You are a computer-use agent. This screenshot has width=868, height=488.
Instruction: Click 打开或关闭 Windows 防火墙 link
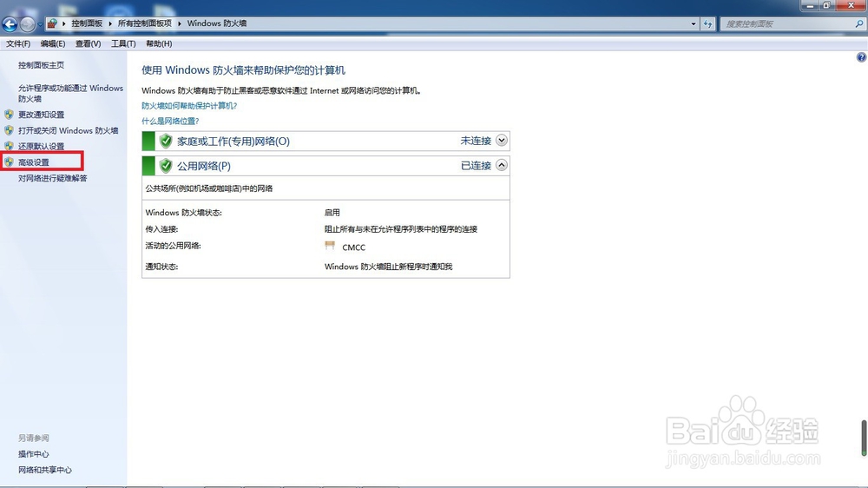point(68,131)
